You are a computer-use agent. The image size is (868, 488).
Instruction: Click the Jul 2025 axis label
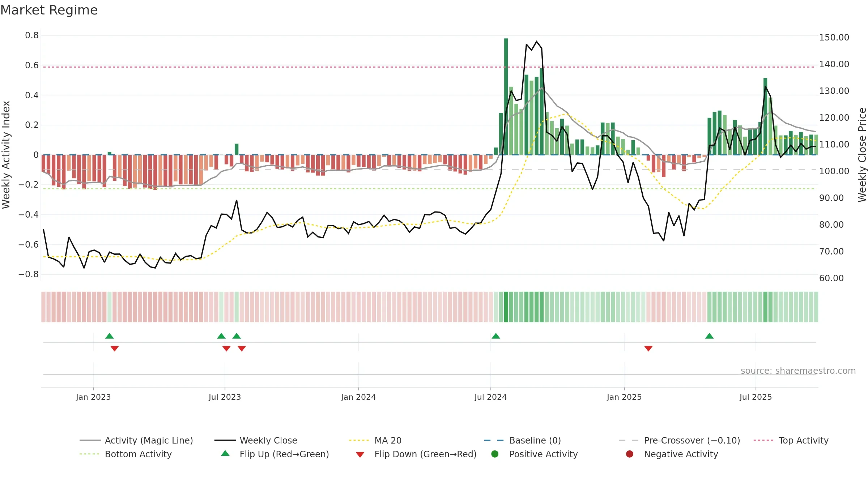[756, 397]
